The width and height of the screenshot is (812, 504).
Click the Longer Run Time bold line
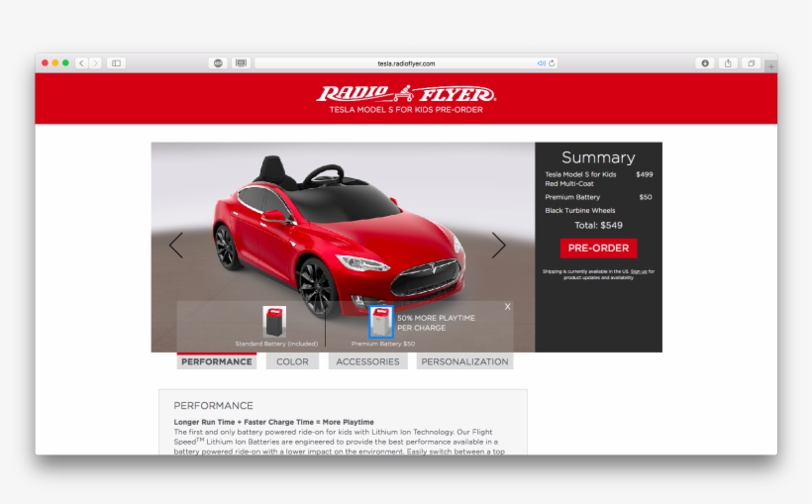pyautogui.click(x=273, y=422)
